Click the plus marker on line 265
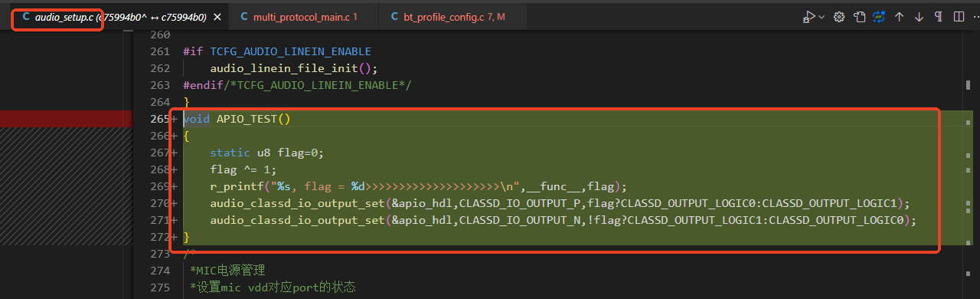Screen dimensions: 980x299 [175, 119]
